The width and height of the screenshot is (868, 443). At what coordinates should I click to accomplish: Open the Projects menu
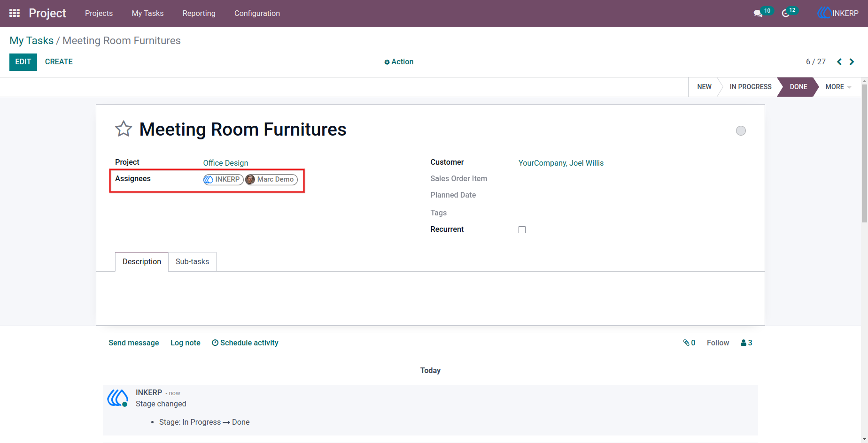(99, 13)
